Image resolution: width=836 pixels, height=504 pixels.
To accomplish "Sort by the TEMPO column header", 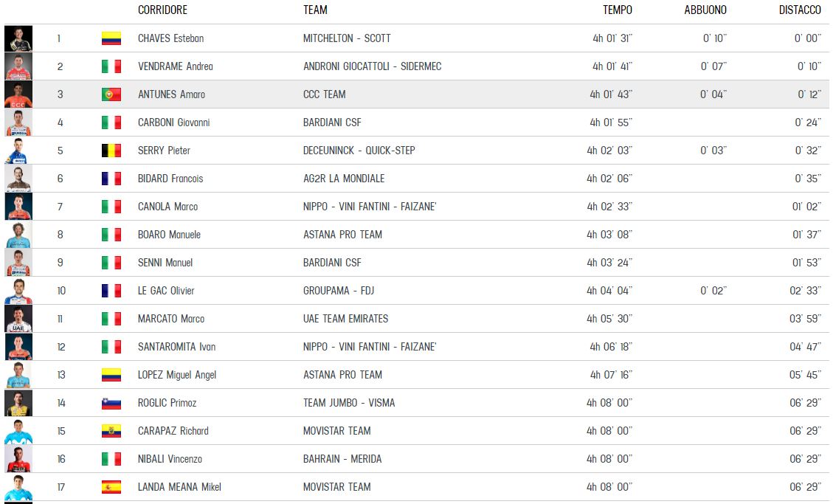I will pyautogui.click(x=618, y=10).
